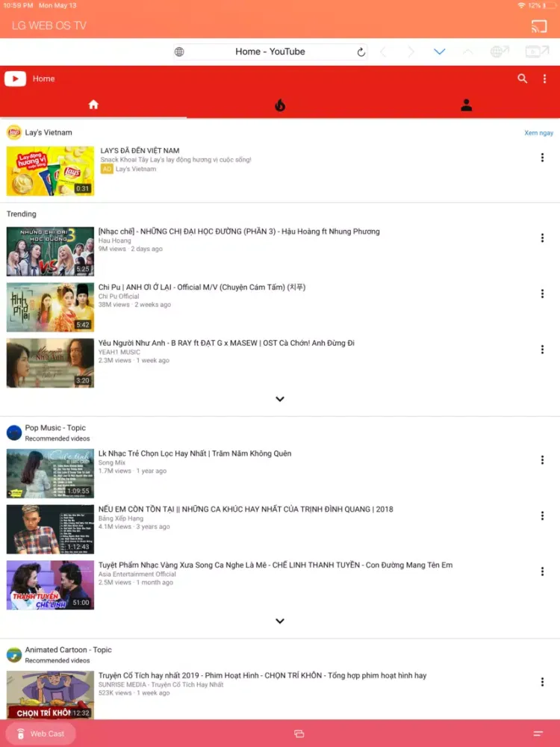This screenshot has width=560, height=747.
Task: Click Asia Entertainment Official channel name
Action: (x=137, y=574)
